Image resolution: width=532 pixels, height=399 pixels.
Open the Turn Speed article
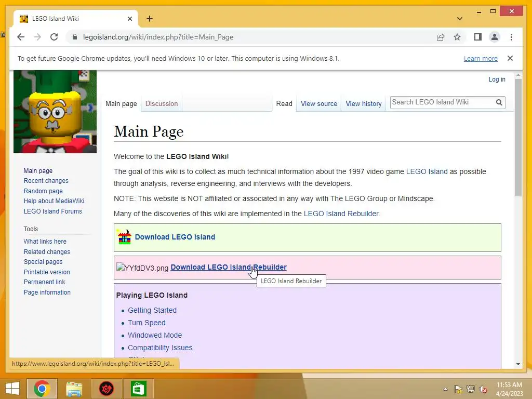tap(147, 323)
